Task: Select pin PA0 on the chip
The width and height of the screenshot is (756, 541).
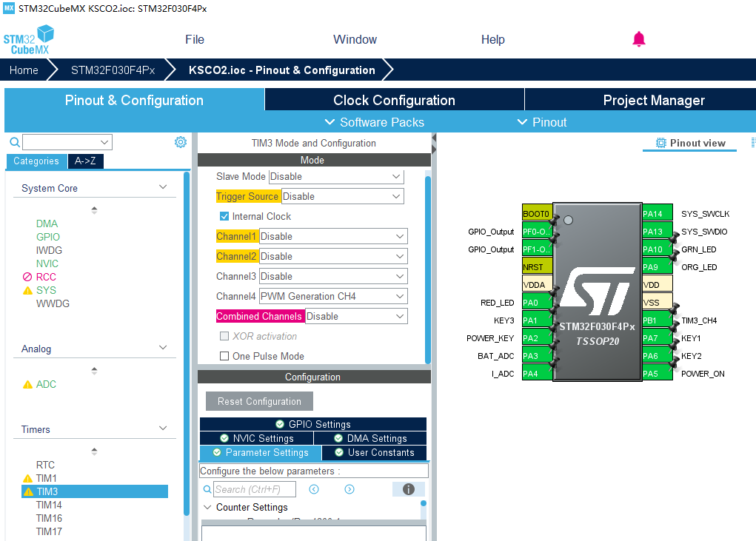Action: click(537, 303)
